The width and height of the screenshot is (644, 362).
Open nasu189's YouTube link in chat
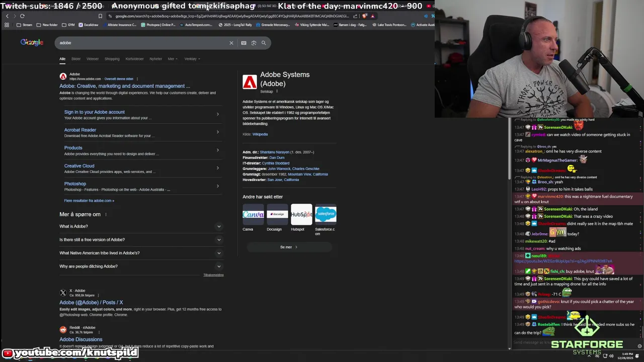pos(563,261)
